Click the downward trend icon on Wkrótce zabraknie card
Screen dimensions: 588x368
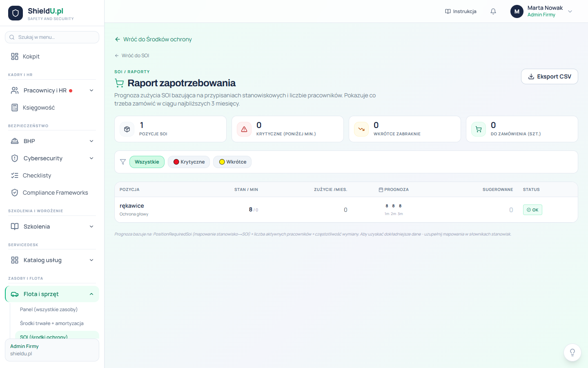361,129
